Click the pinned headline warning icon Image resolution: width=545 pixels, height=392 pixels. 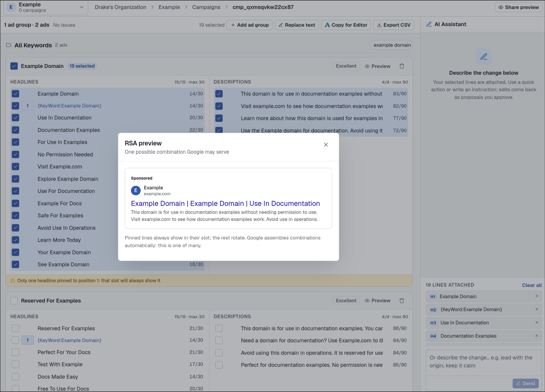(13, 281)
